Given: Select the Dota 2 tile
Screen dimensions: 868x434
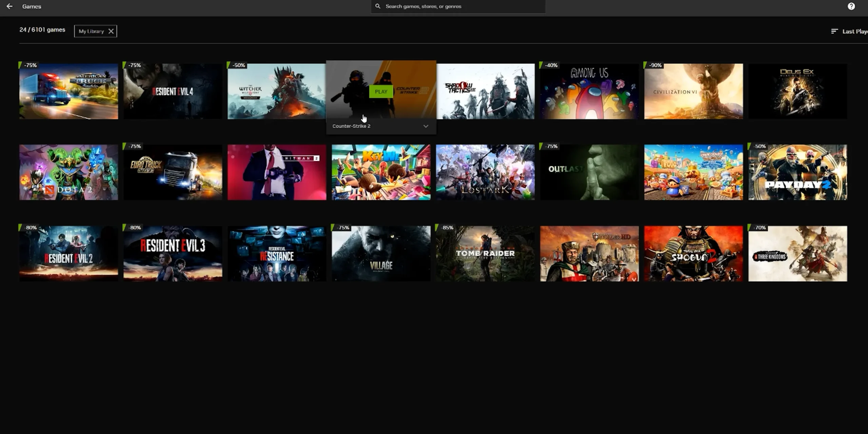Looking at the screenshot, I should [69, 172].
